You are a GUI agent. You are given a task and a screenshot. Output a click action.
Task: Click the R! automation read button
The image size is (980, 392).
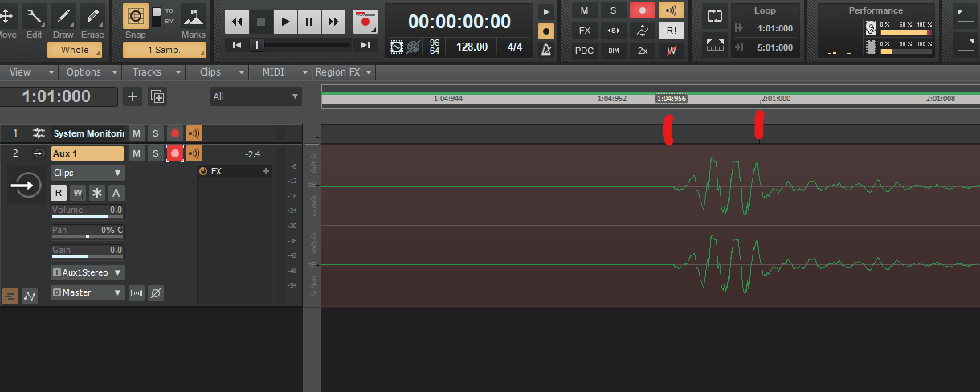[671, 31]
